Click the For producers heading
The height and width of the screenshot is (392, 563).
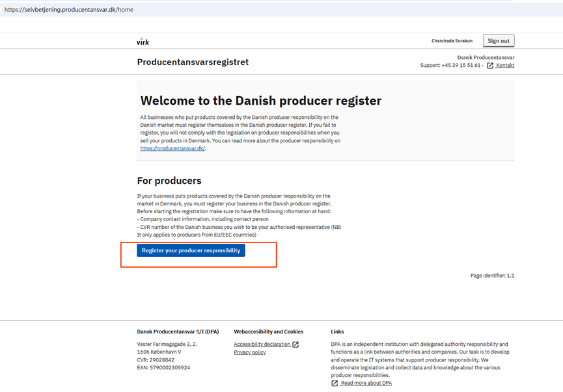pos(169,181)
